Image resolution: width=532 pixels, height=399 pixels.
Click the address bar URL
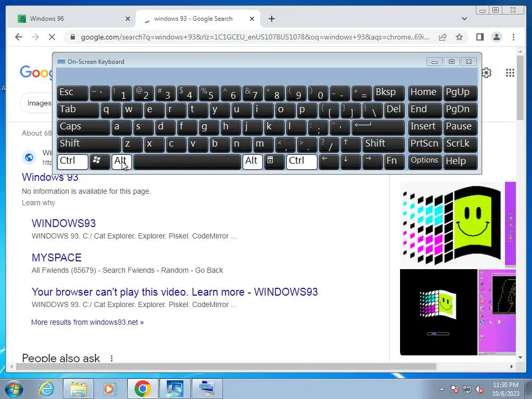[255, 37]
